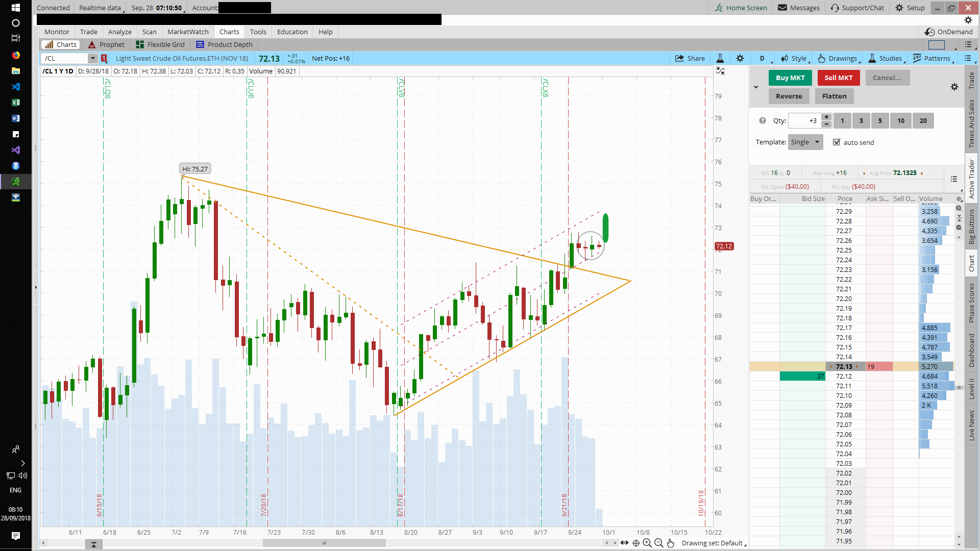Open the Prophet sub-tab
The height and width of the screenshot is (551, 980).
tap(106, 44)
